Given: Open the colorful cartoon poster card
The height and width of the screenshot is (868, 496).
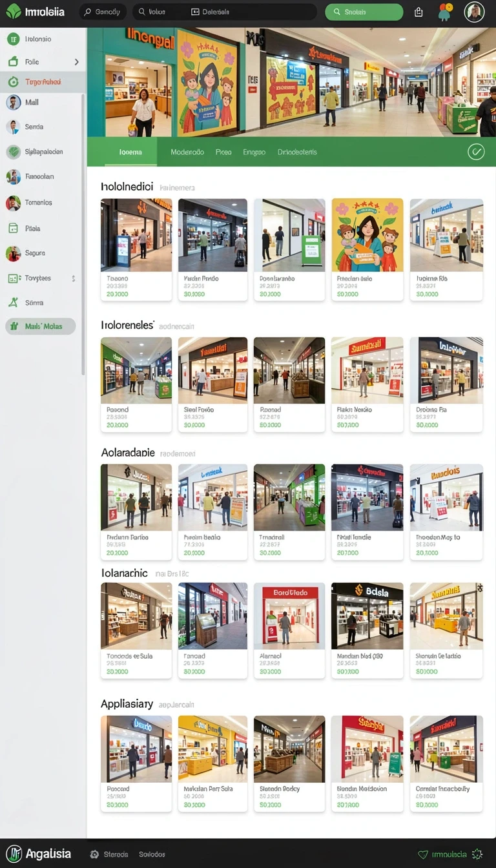Looking at the screenshot, I should click(x=367, y=249).
